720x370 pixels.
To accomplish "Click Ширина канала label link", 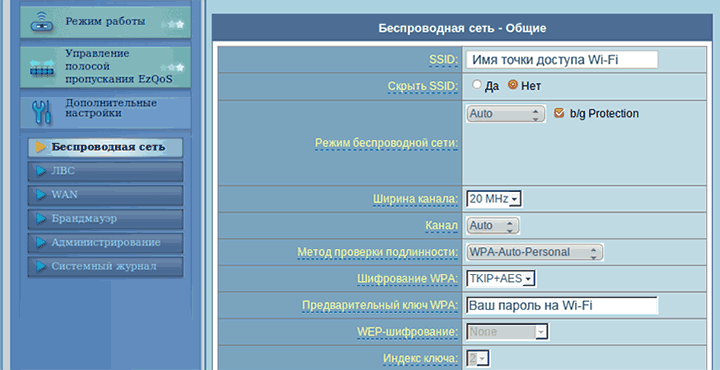I will pyautogui.click(x=415, y=199).
